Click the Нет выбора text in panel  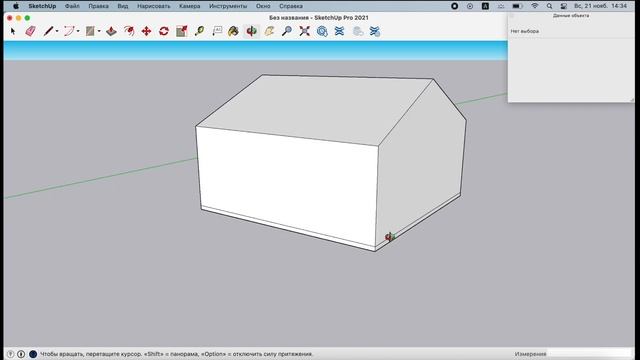click(524, 31)
